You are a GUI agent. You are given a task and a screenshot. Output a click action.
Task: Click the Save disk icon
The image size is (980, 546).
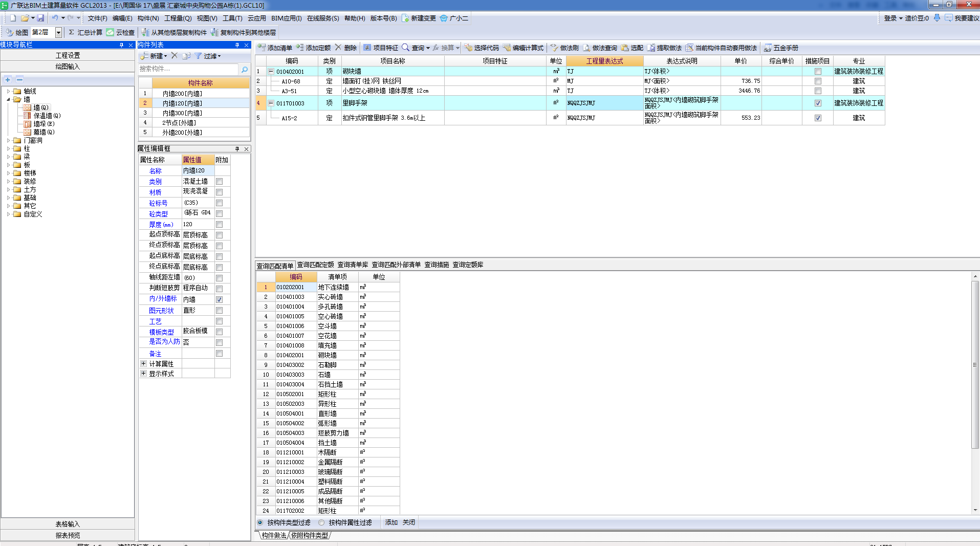(x=40, y=18)
